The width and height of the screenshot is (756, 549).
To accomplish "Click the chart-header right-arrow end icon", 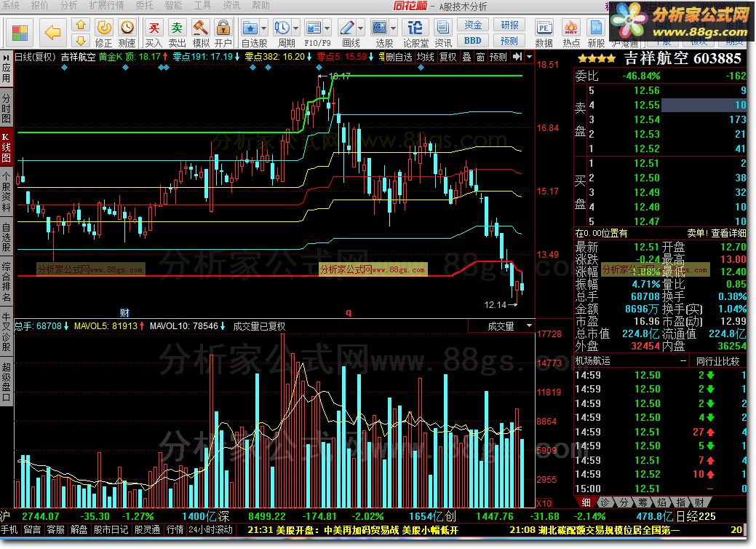I will [517, 57].
